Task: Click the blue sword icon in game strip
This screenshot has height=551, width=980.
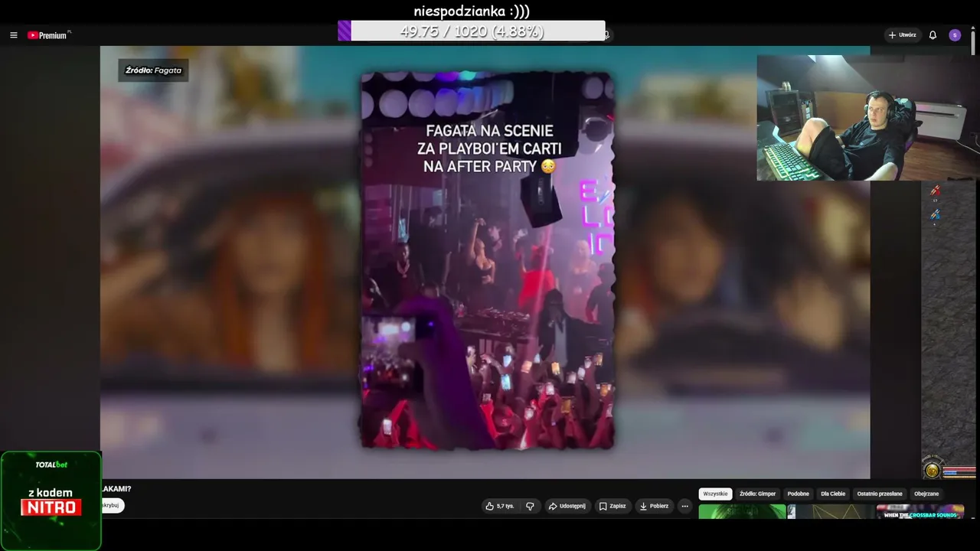Action: [x=935, y=215]
